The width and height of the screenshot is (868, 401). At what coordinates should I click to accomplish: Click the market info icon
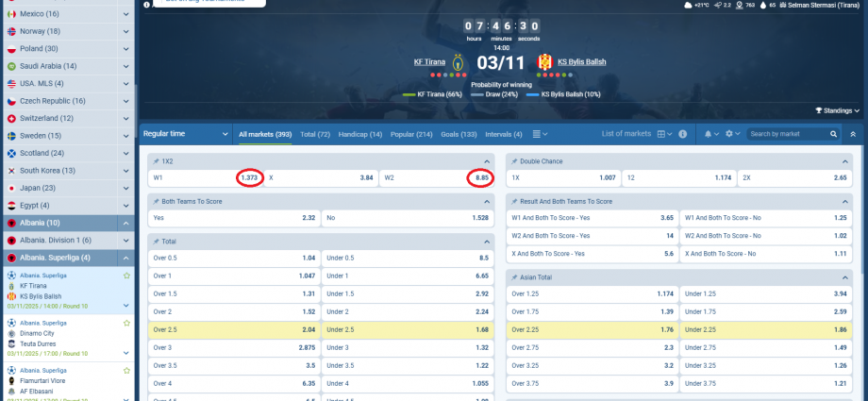pos(682,134)
